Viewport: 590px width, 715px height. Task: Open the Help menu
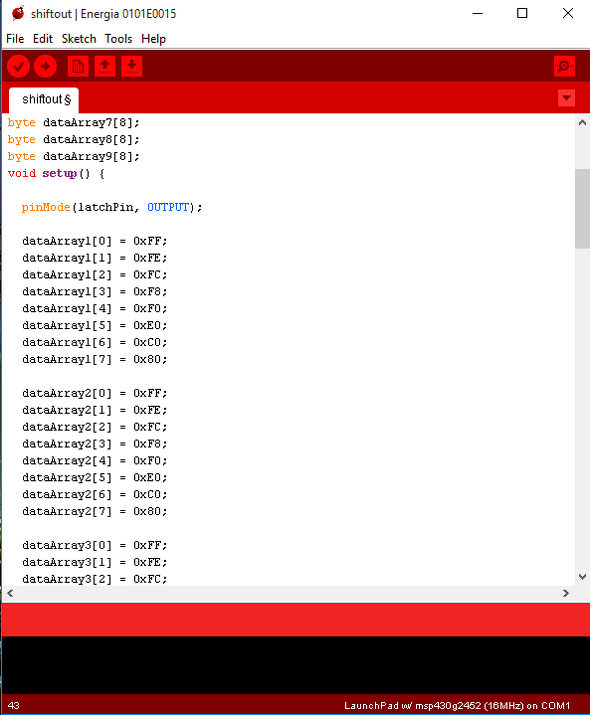click(x=154, y=39)
